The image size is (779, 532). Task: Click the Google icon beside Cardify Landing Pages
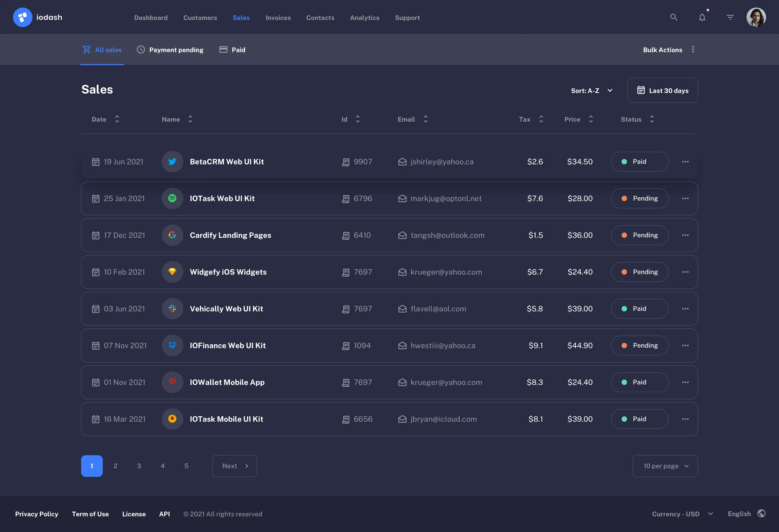172,235
